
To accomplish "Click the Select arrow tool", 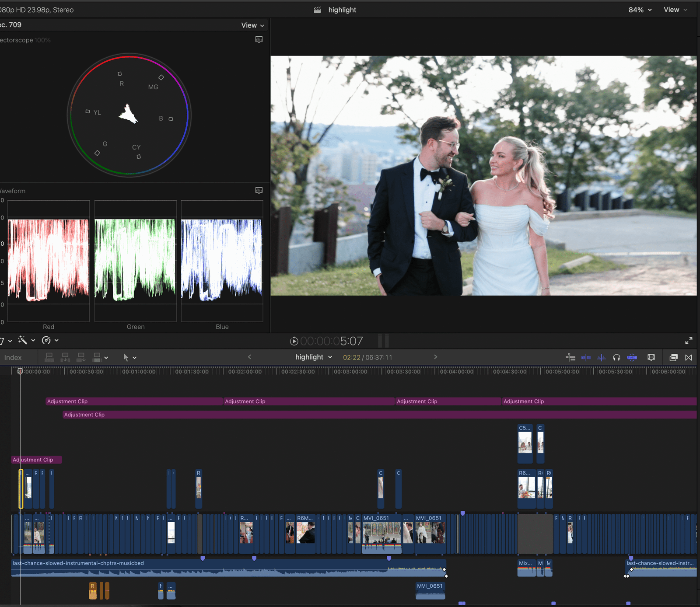I will tap(126, 358).
